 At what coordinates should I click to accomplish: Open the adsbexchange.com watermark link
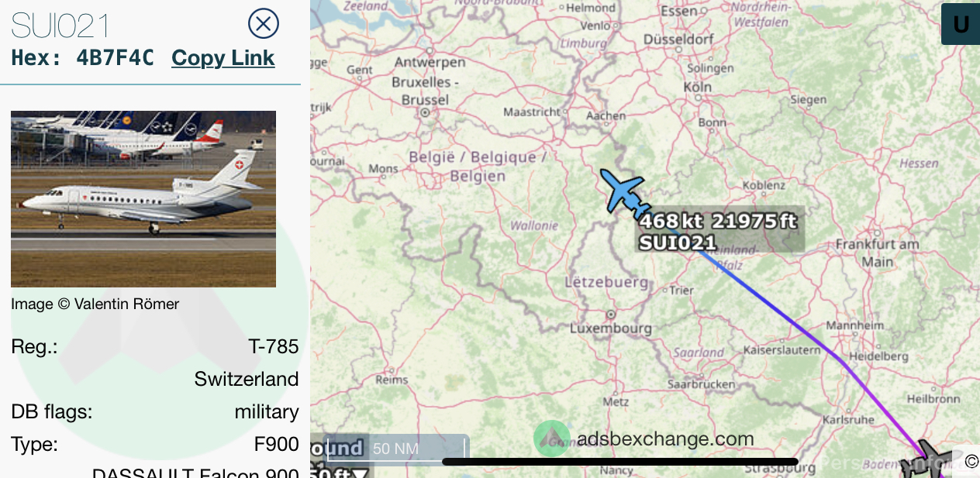665,439
